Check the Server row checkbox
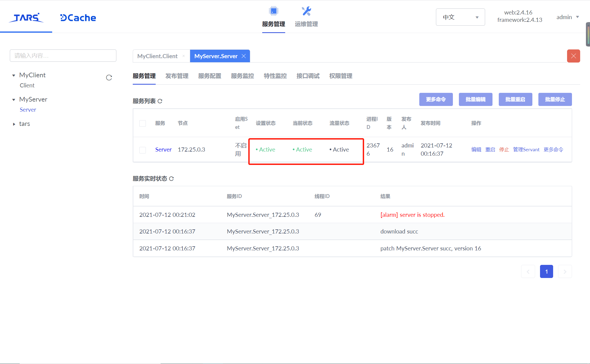This screenshot has width=590, height=364. 142,150
